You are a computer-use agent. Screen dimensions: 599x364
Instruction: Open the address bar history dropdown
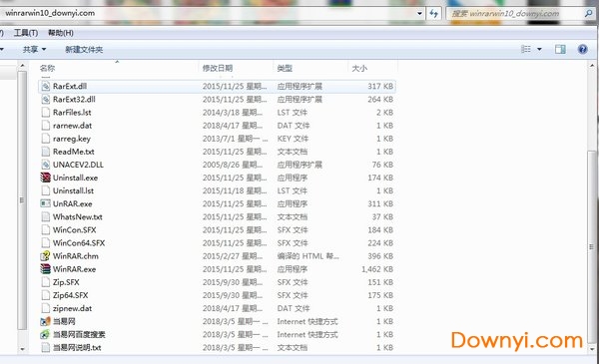pos(419,13)
